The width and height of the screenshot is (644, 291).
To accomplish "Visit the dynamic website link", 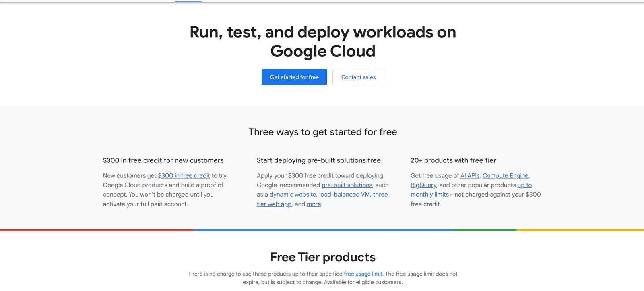I will pyautogui.click(x=293, y=194).
